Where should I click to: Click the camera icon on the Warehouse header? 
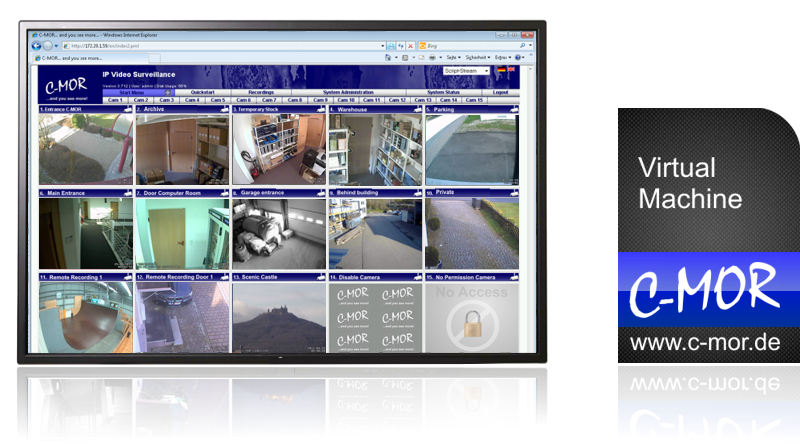(x=417, y=109)
